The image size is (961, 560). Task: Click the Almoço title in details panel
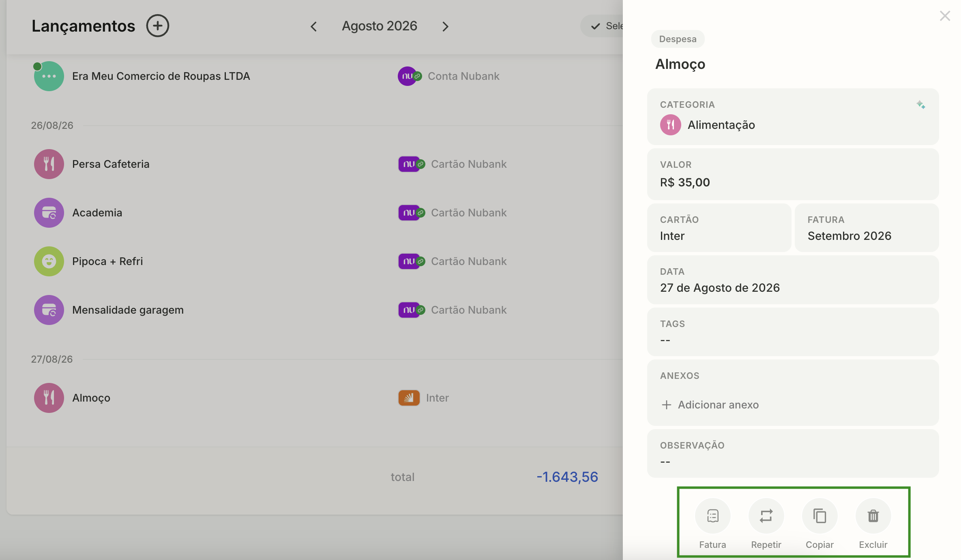pos(680,64)
